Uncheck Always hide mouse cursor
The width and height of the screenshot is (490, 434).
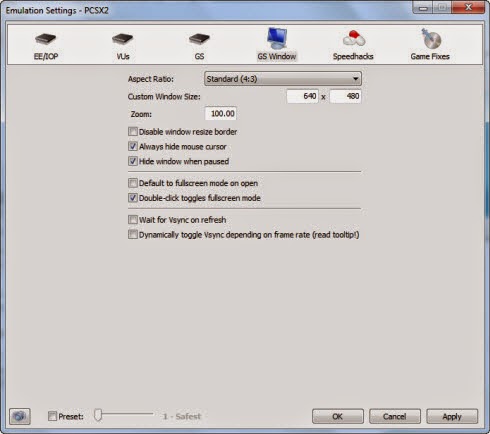[133, 146]
